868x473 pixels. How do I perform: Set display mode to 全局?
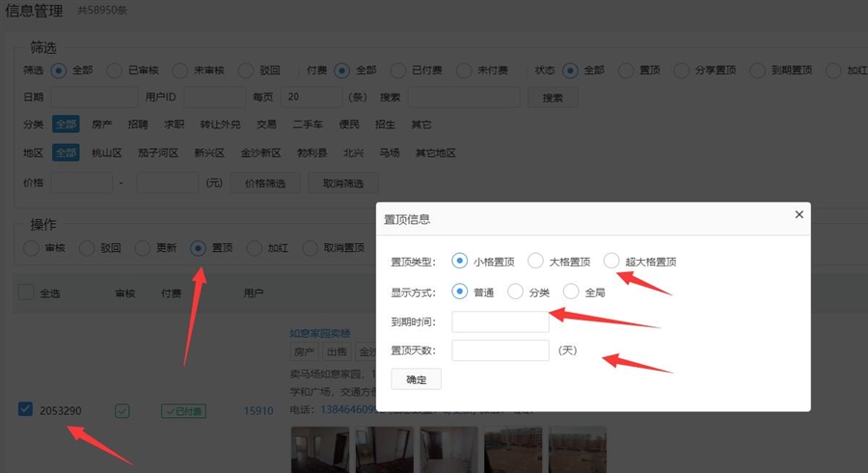click(571, 292)
